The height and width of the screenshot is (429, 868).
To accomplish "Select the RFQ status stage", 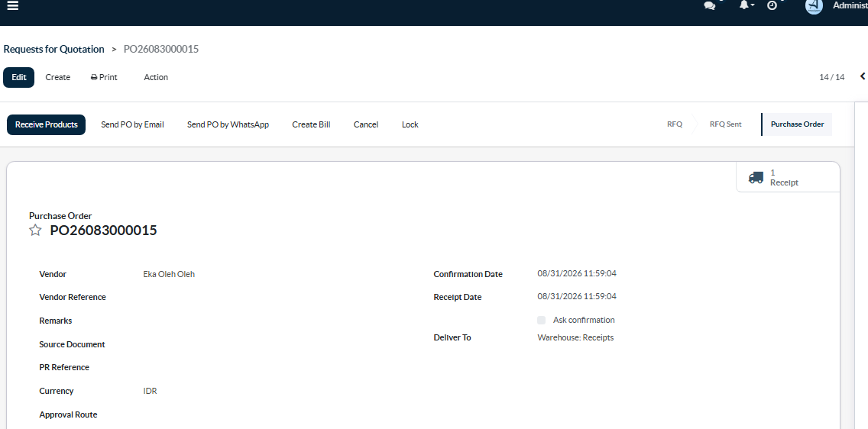I will pos(674,124).
